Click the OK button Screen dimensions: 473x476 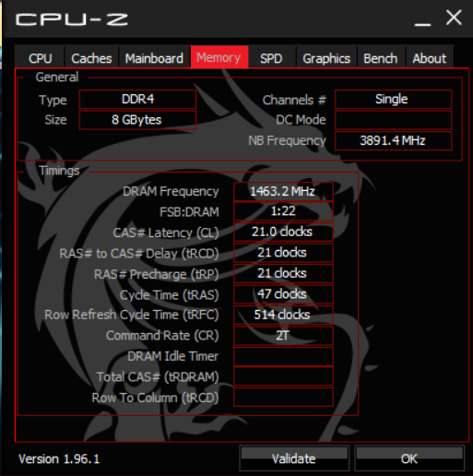[409, 458]
